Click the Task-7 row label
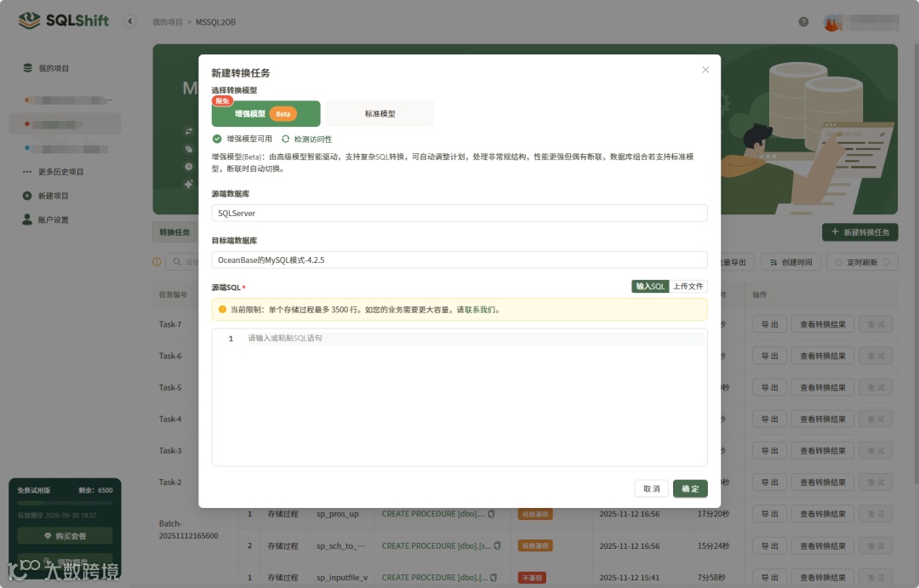The image size is (919, 588). point(170,324)
